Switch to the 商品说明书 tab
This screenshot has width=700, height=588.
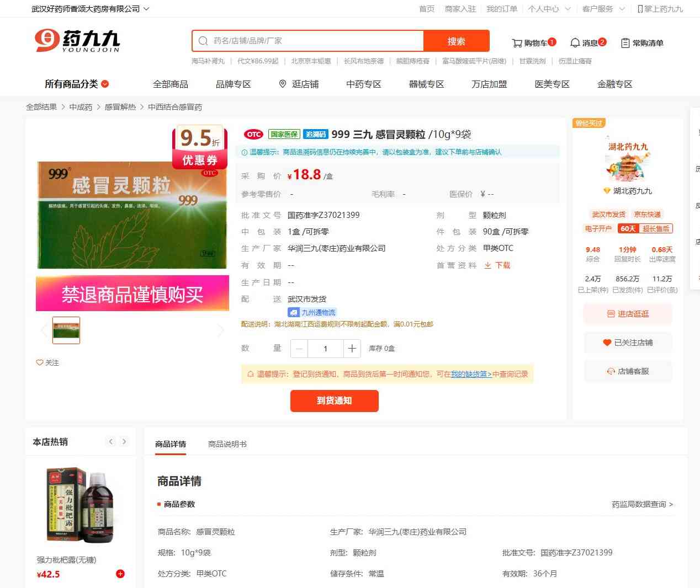(x=227, y=444)
